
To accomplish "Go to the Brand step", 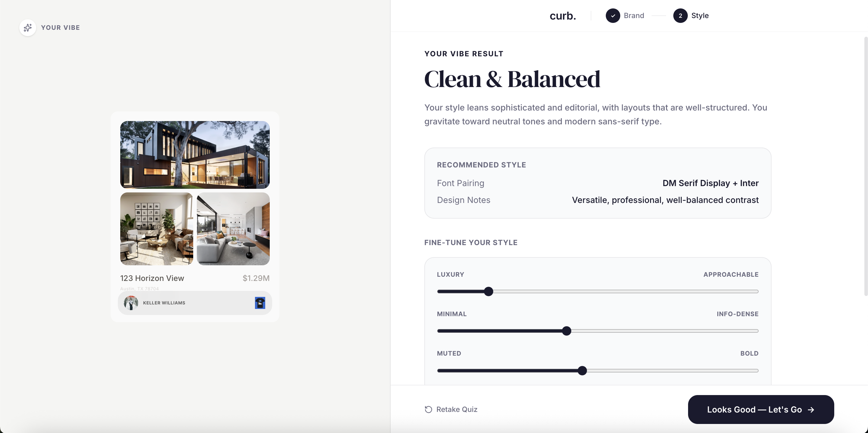I will [x=634, y=16].
